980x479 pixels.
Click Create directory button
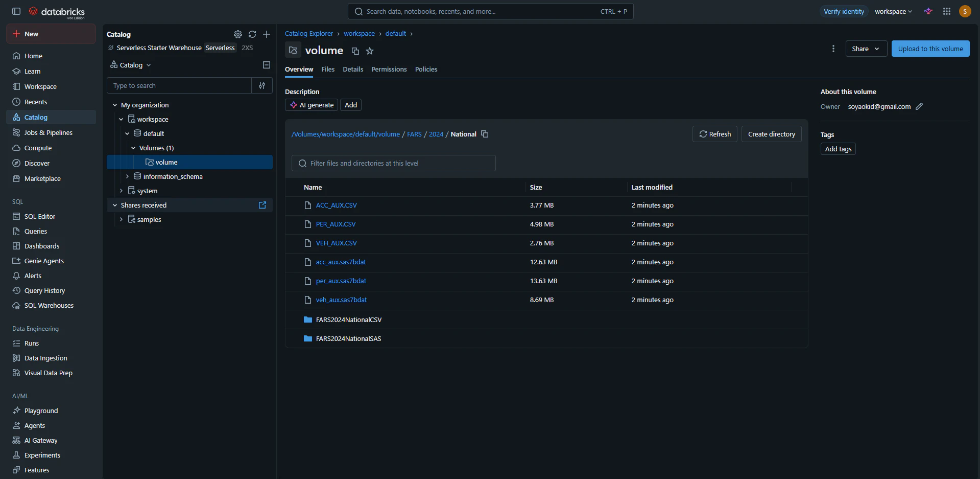772,134
